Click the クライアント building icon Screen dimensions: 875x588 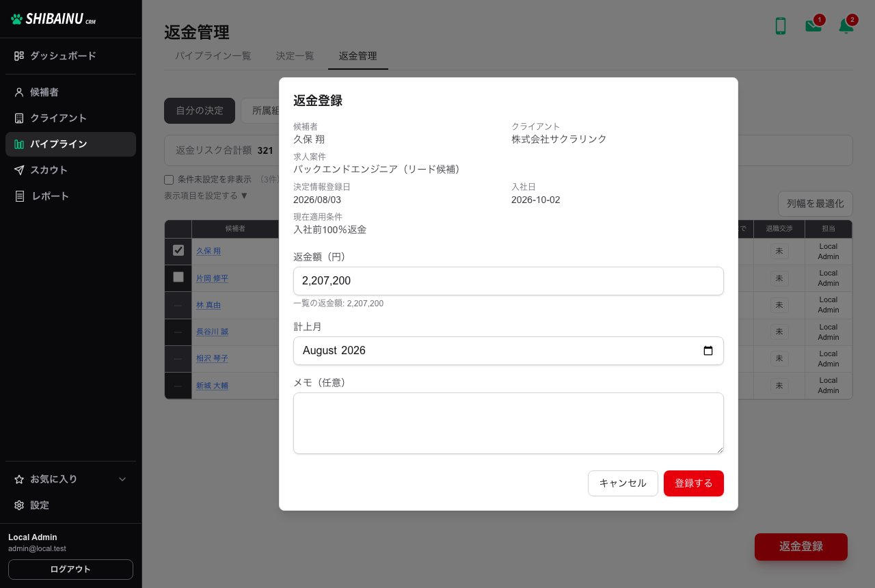[19, 118]
